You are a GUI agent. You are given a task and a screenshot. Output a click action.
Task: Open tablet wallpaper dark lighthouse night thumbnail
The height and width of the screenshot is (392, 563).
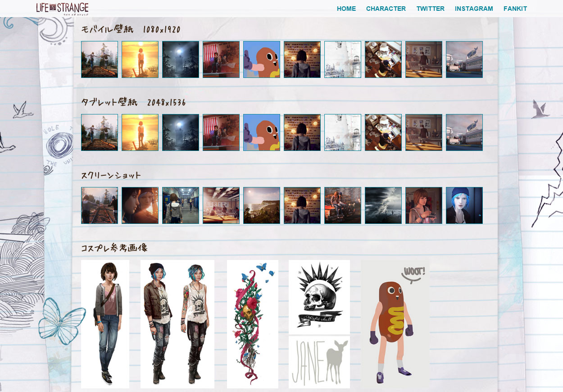click(181, 132)
